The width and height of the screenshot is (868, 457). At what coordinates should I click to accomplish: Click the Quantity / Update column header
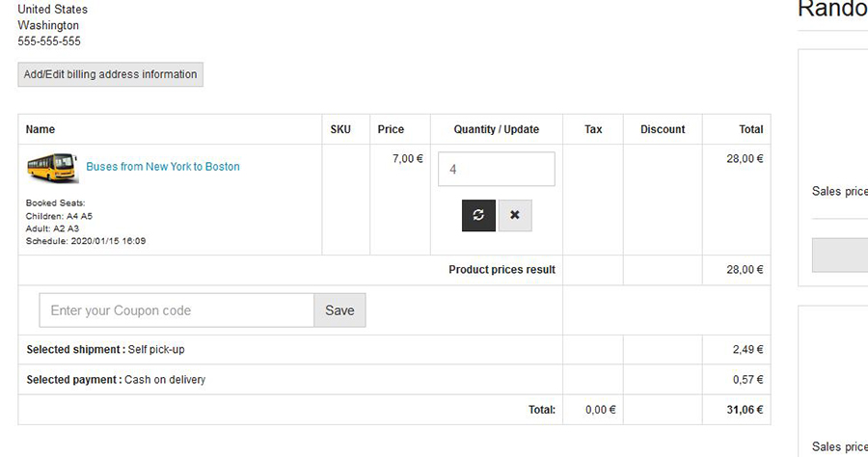[x=496, y=129]
